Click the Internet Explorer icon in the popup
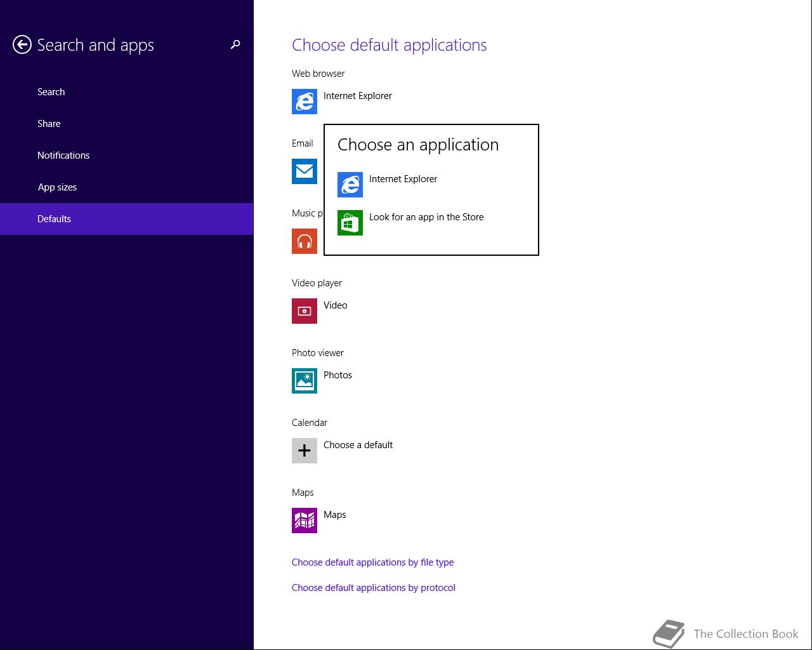This screenshot has height=650, width=812. click(350, 185)
